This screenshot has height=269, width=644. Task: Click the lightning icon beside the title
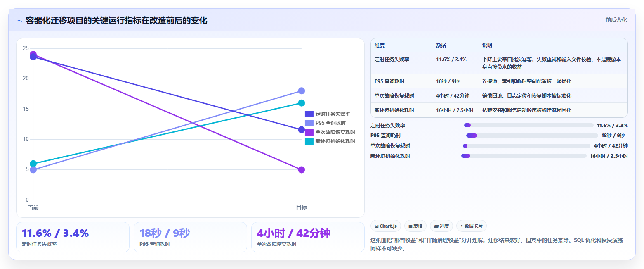coord(19,20)
